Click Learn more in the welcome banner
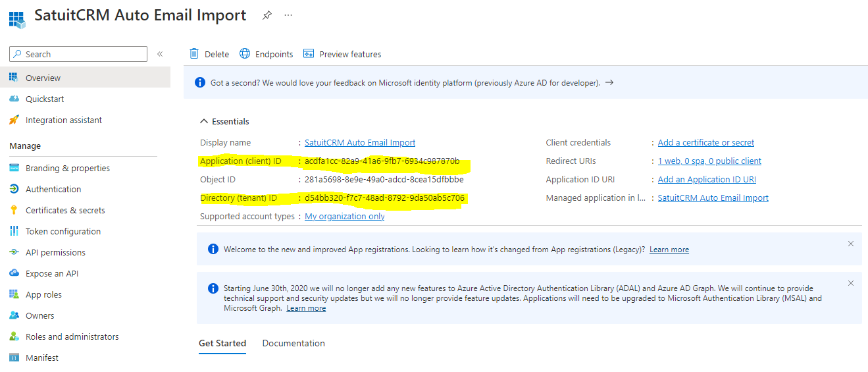 pyautogui.click(x=669, y=250)
